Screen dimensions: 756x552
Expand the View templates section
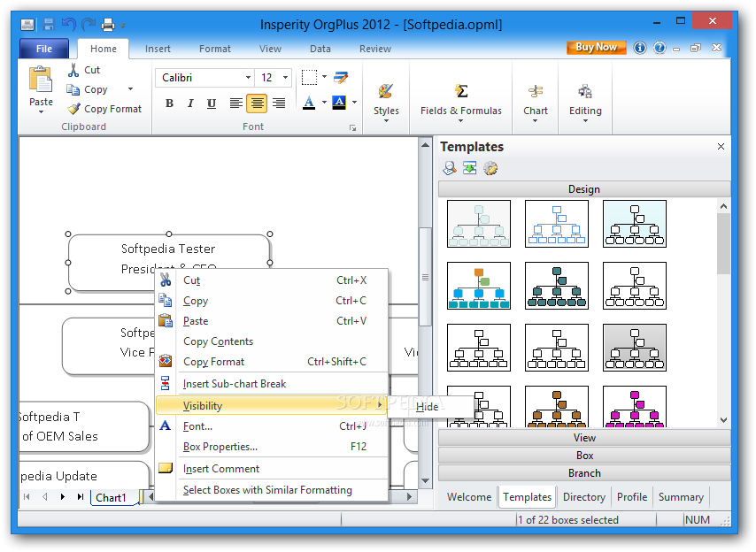pos(584,438)
